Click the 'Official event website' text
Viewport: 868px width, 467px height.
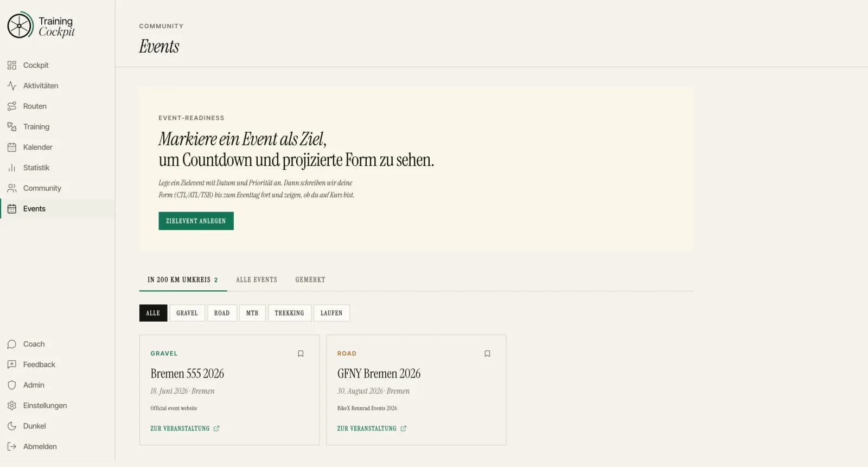[x=174, y=408]
